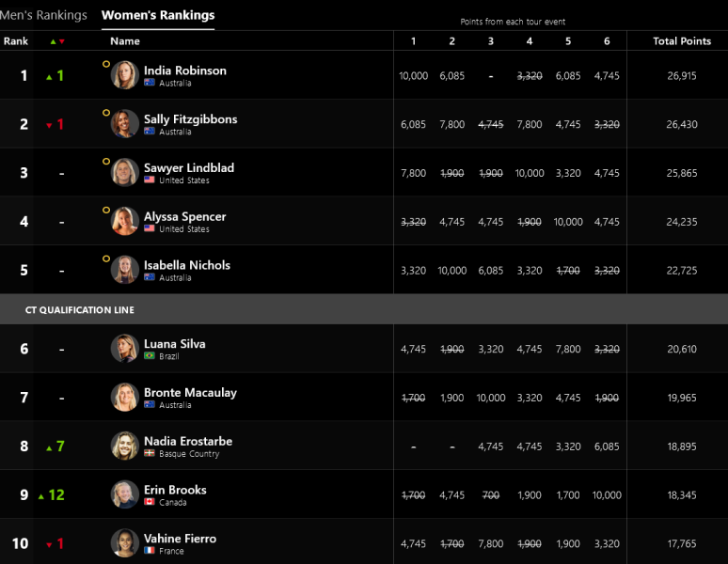Click the Australia flag under Isabella Nichols

[150, 278]
